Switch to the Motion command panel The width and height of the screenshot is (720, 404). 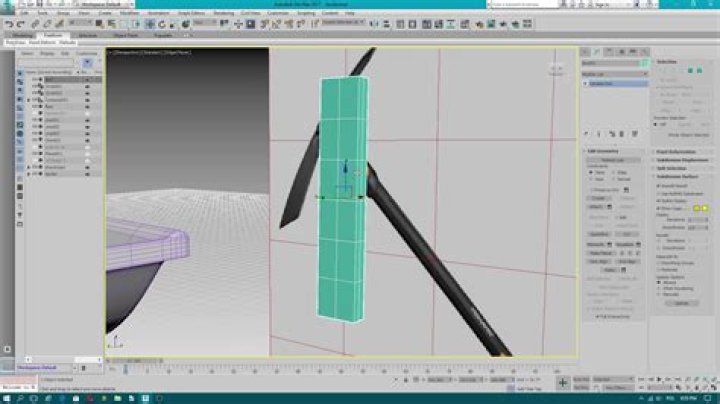pos(621,52)
